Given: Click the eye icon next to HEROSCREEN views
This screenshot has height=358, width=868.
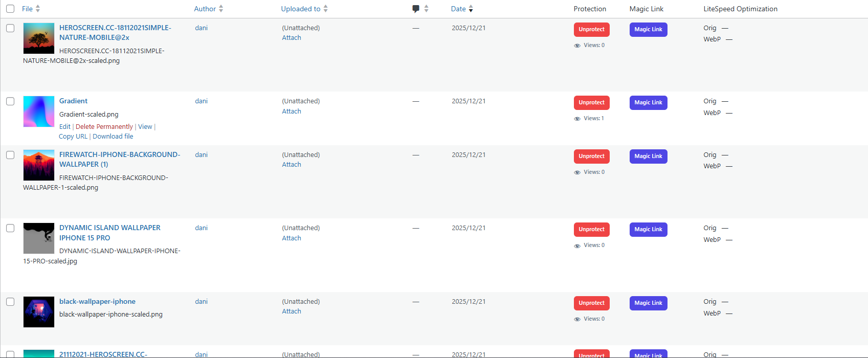Looking at the screenshot, I should [x=576, y=45].
